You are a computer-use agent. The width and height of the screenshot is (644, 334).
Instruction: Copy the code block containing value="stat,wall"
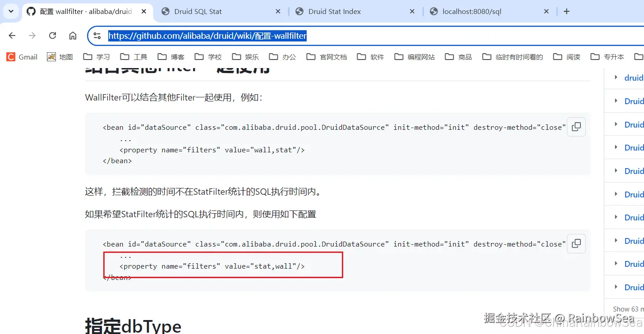(x=576, y=243)
